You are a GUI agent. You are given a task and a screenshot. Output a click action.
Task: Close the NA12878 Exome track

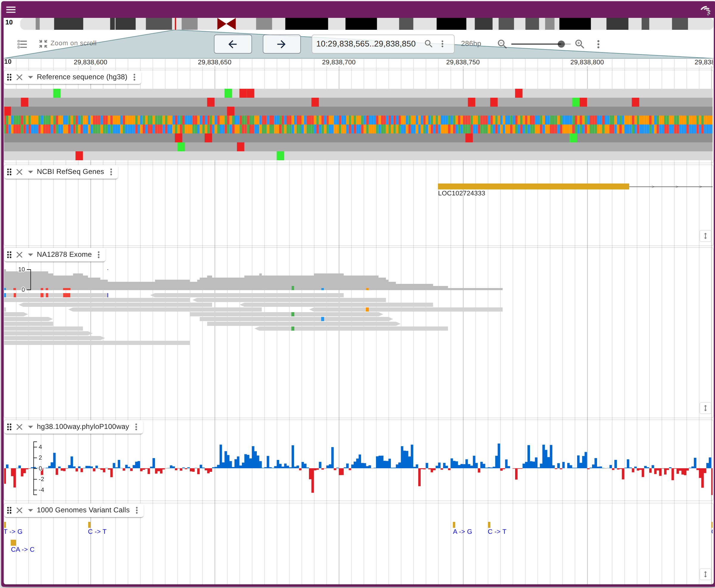point(20,255)
